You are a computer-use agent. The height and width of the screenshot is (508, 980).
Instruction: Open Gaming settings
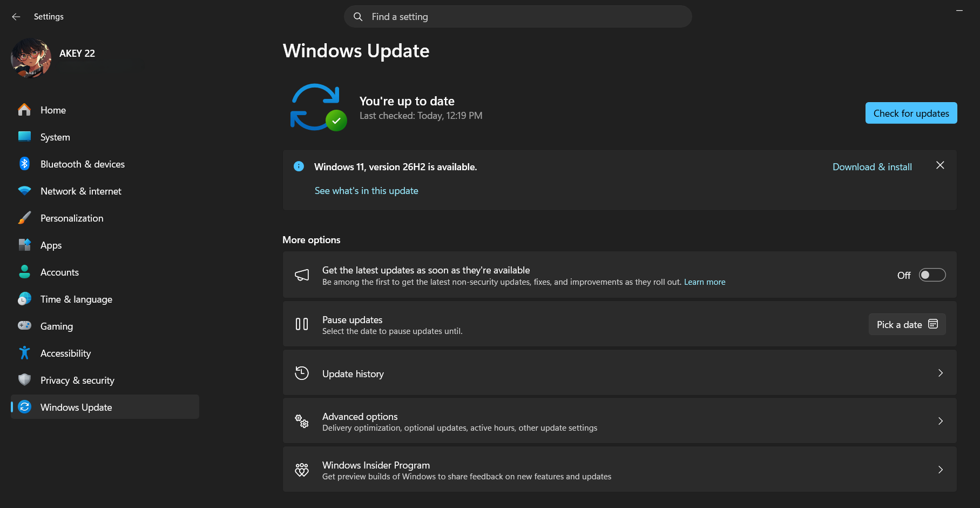point(105,326)
